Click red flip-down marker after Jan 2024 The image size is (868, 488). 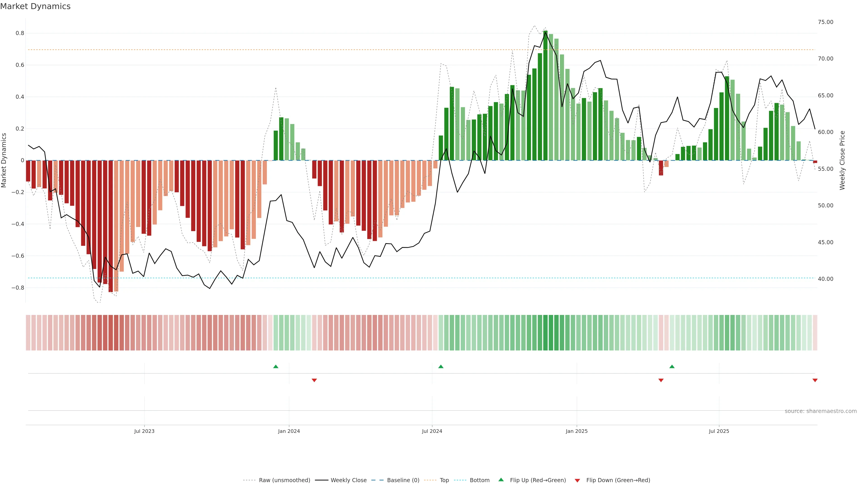click(314, 380)
